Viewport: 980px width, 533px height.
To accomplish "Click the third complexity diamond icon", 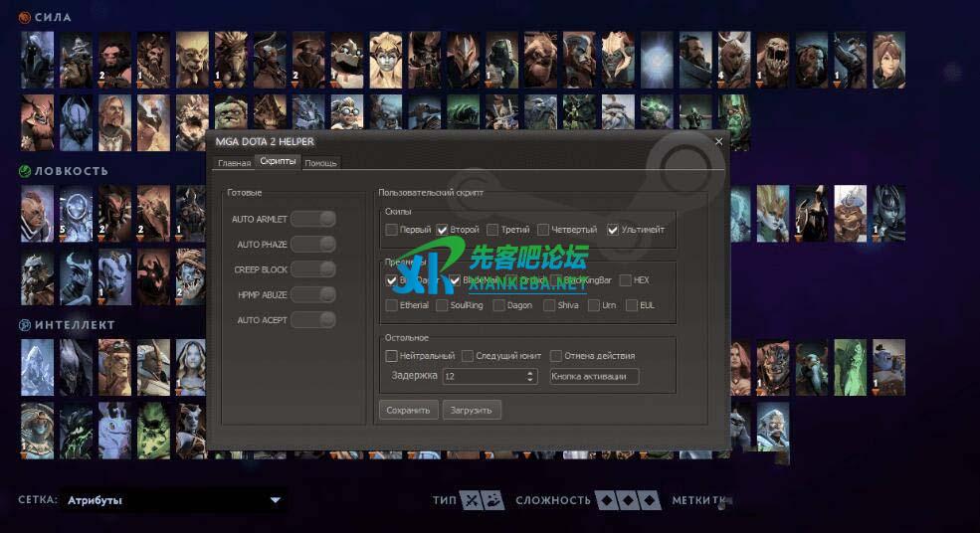I will (x=649, y=500).
